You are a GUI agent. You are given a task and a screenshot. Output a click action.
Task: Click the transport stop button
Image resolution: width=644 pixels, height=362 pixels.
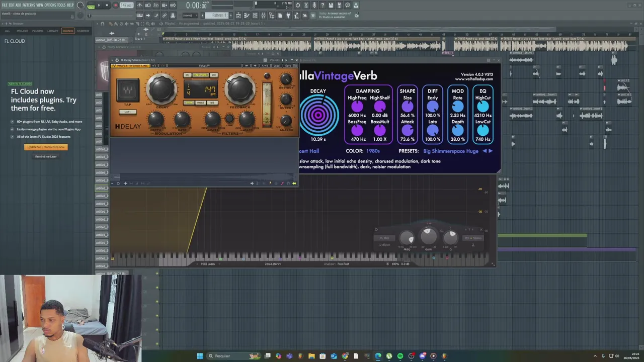click(107, 6)
